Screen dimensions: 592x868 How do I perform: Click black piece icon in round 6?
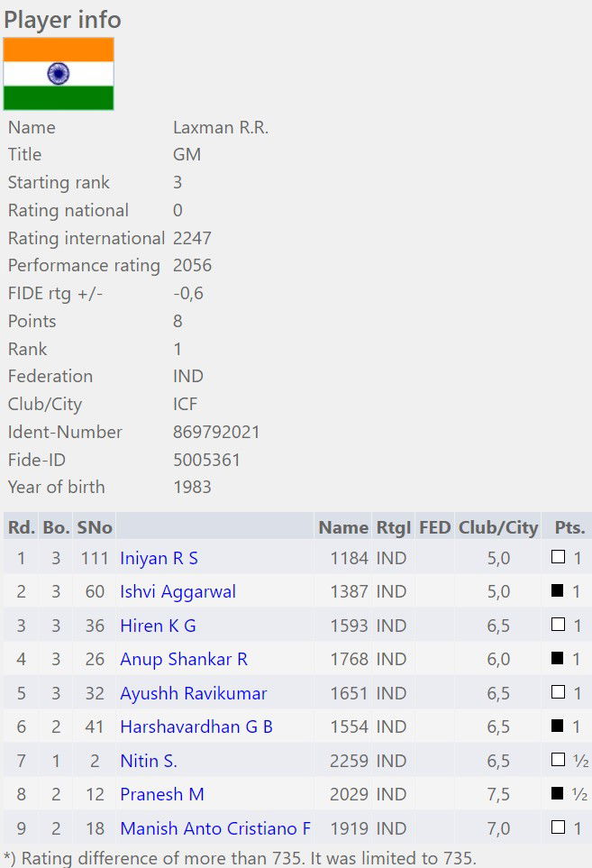click(x=558, y=726)
